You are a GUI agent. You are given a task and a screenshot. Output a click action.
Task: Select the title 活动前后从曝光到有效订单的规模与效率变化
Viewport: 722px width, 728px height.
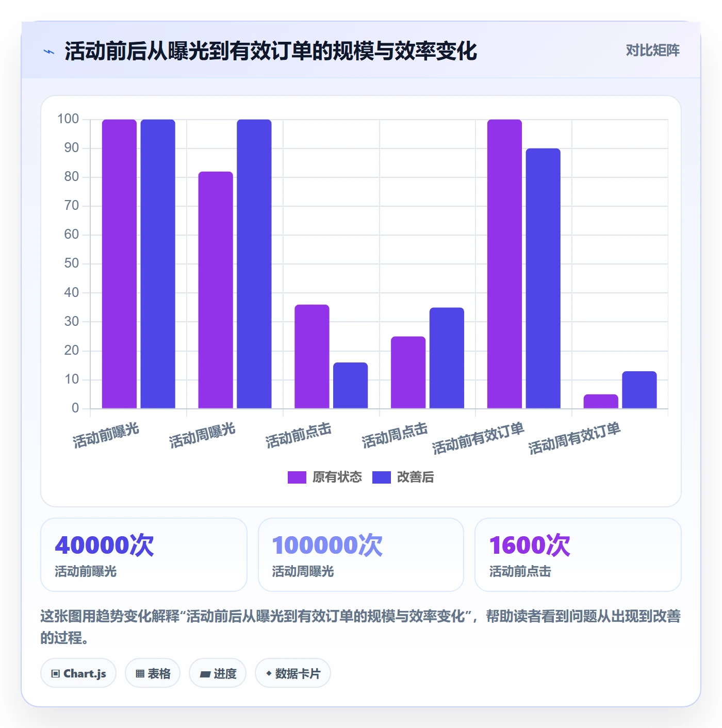271,51
